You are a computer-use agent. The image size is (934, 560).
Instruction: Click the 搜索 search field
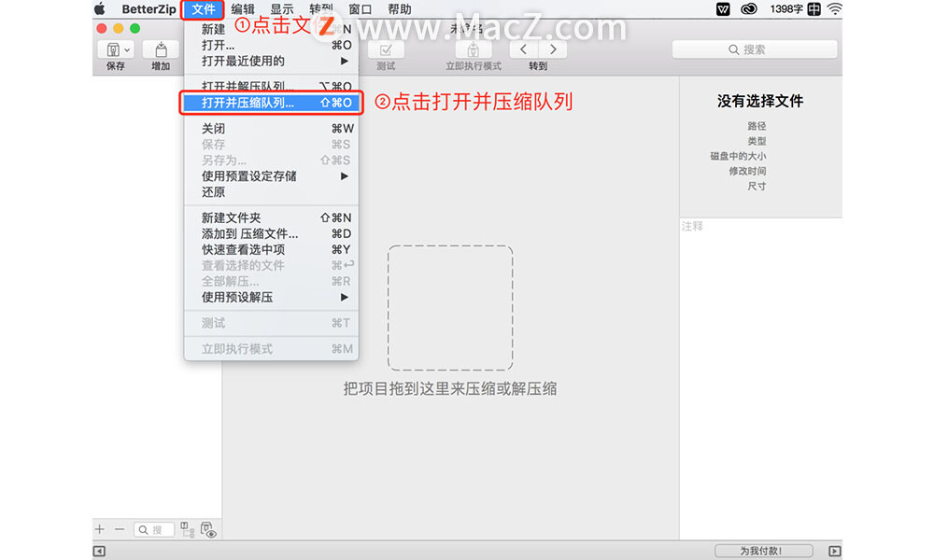(x=754, y=49)
